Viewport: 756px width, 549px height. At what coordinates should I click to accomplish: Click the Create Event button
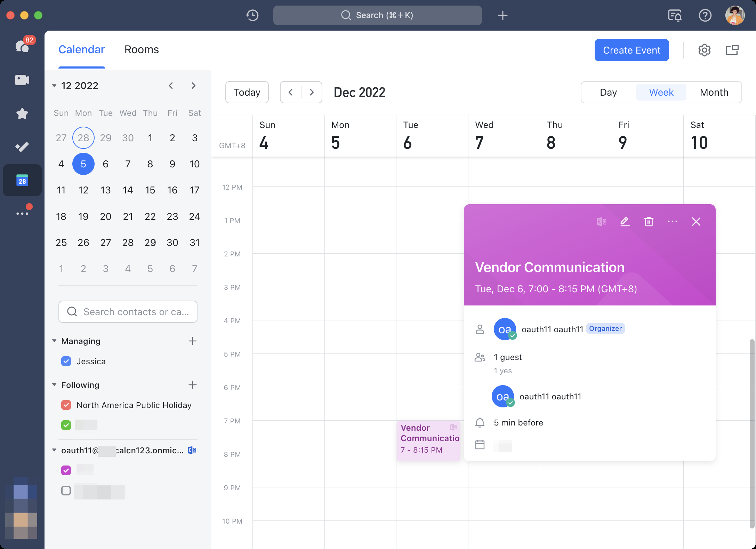coord(632,50)
